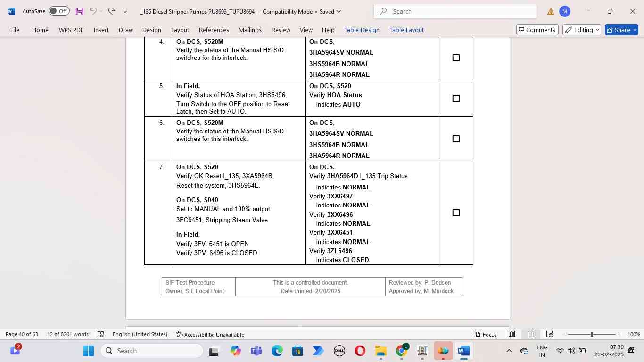Screen dimensions: 644x362
Task: Click the Search box in title bar
Action: coord(455,11)
